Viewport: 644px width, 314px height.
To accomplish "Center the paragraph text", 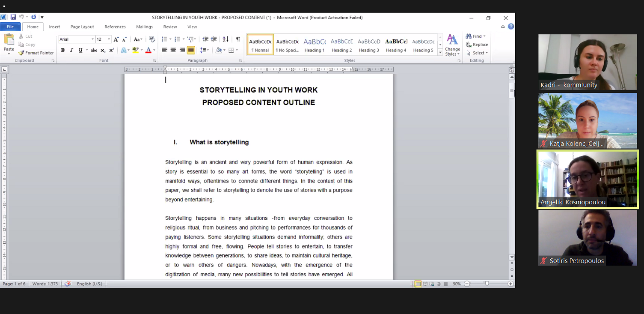I will click(x=173, y=50).
